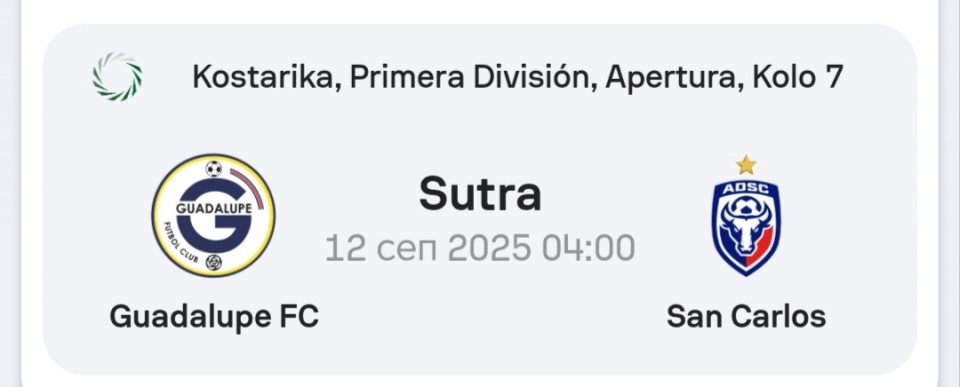Click the ADSC lettering on the crest
Viewport: 960px width, 387px height.
pyautogui.click(x=746, y=189)
